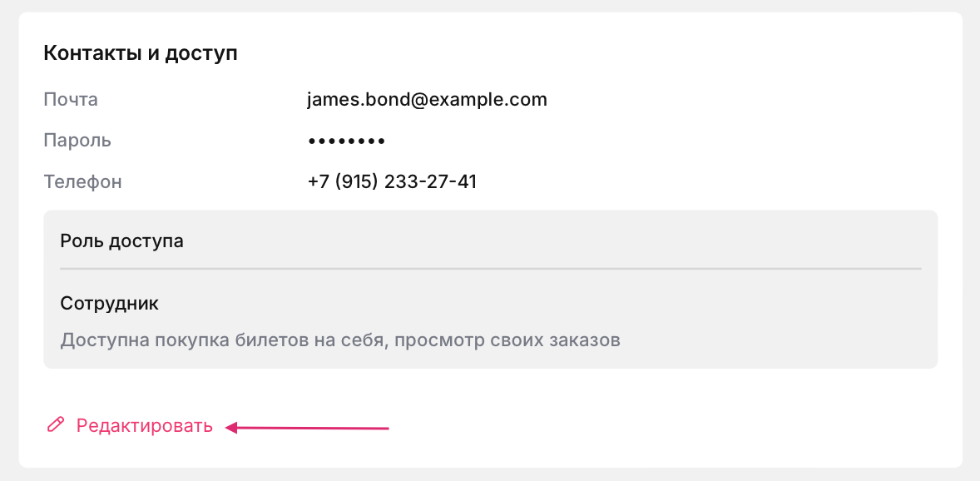This screenshot has width=980, height=481.
Task: Click the Пароль field label
Action: pyautogui.click(x=77, y=141)
